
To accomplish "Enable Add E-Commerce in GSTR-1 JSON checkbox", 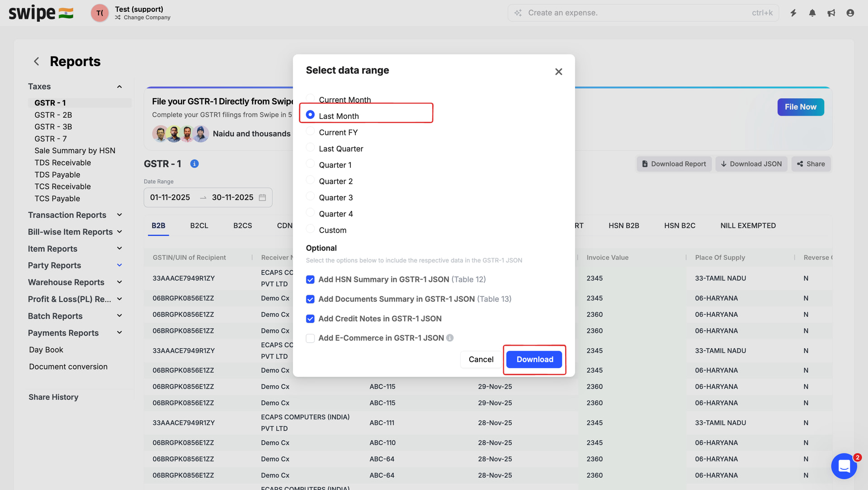I will point(310,338).
